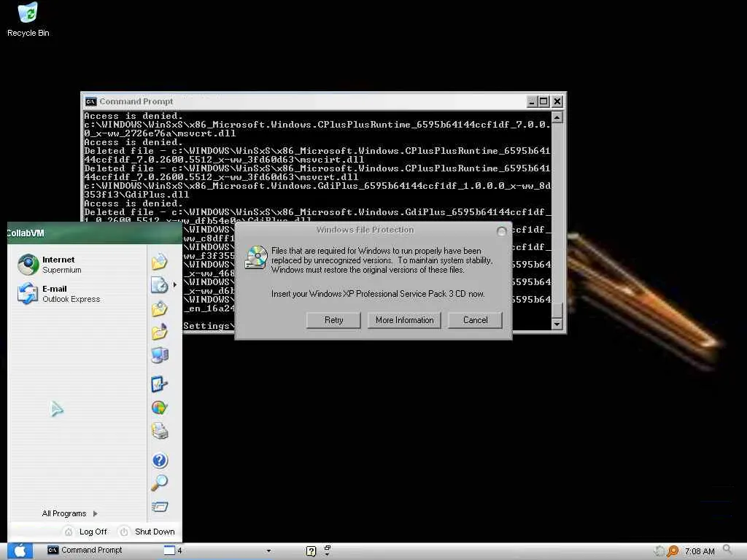Click the Log Off key icon
The image size is (747, 560).
click(x=69, y=532)
